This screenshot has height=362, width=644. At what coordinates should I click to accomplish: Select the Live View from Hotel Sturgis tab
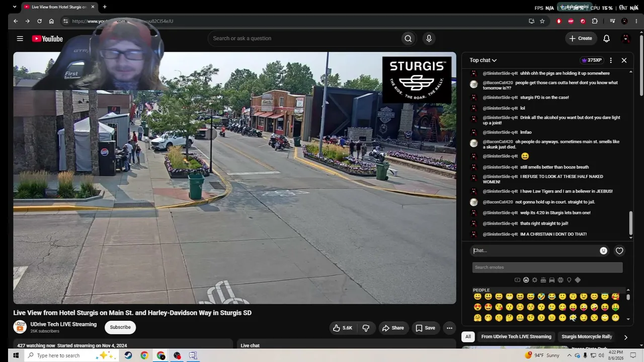[60, 7]
